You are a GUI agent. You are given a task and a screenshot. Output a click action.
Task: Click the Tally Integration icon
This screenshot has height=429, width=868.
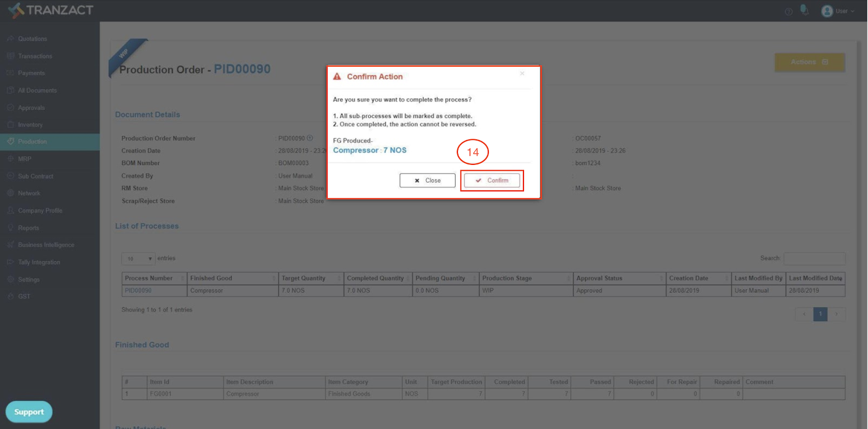coord(10,261)
